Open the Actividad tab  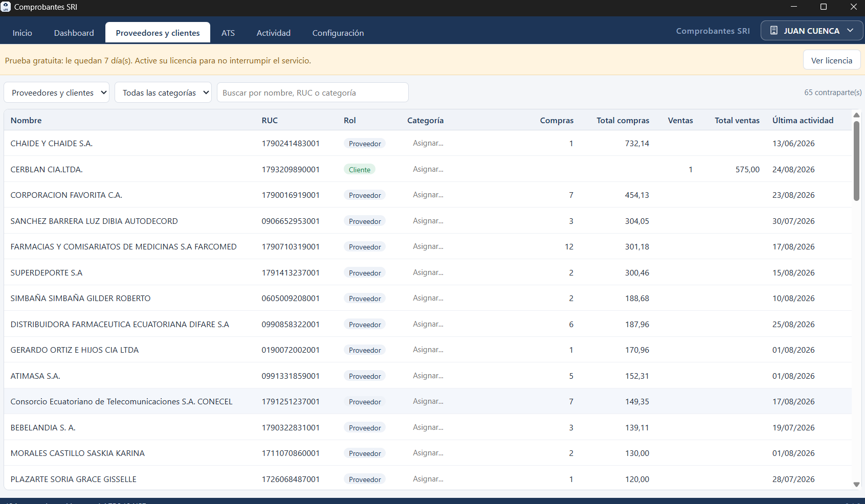(x=274, y=33)
